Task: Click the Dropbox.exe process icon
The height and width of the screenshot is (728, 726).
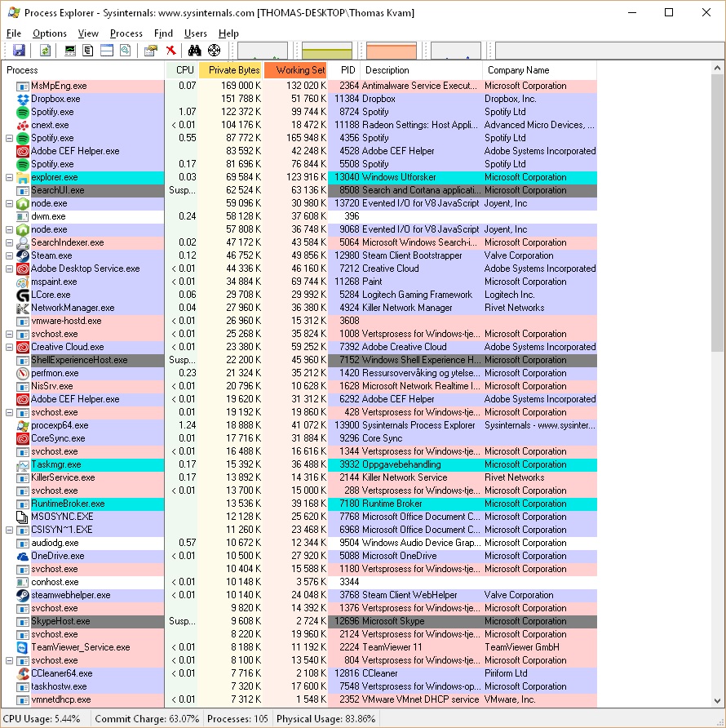Action: [x=23, y=99]
